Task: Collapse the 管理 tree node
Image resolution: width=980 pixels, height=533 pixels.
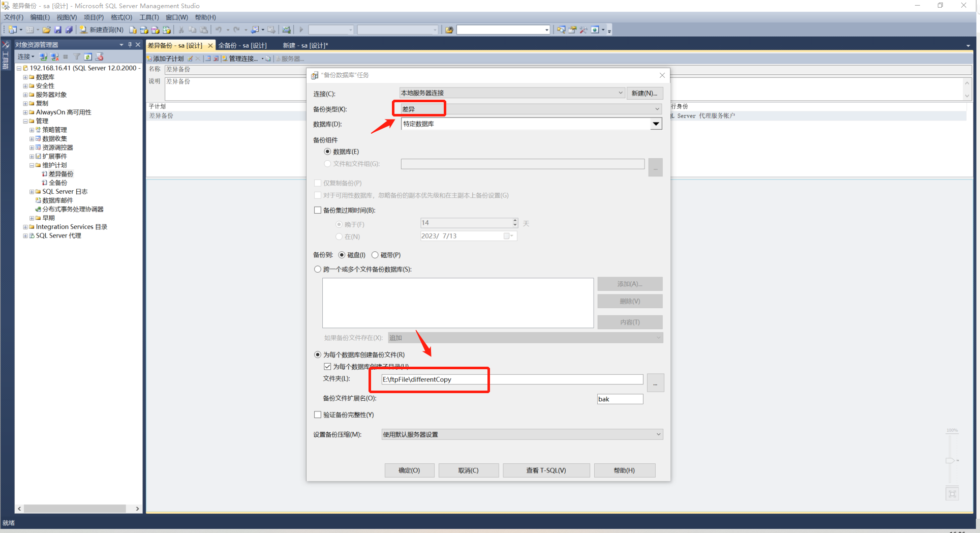Action: click(x=25, y=121)
